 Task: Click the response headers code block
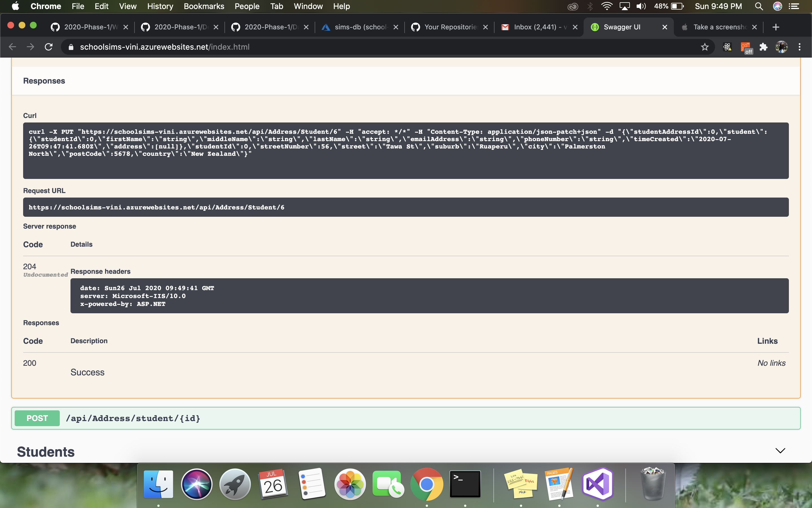[429, 296]
